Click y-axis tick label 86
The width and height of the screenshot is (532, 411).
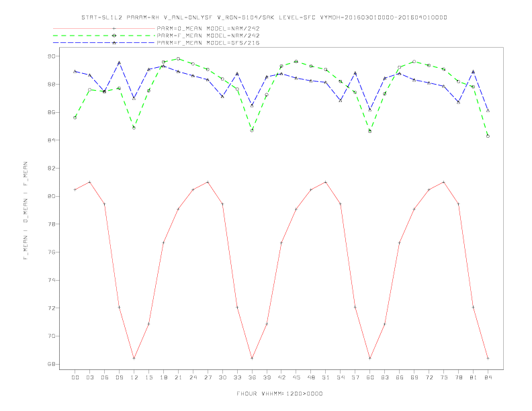[51, 112]
